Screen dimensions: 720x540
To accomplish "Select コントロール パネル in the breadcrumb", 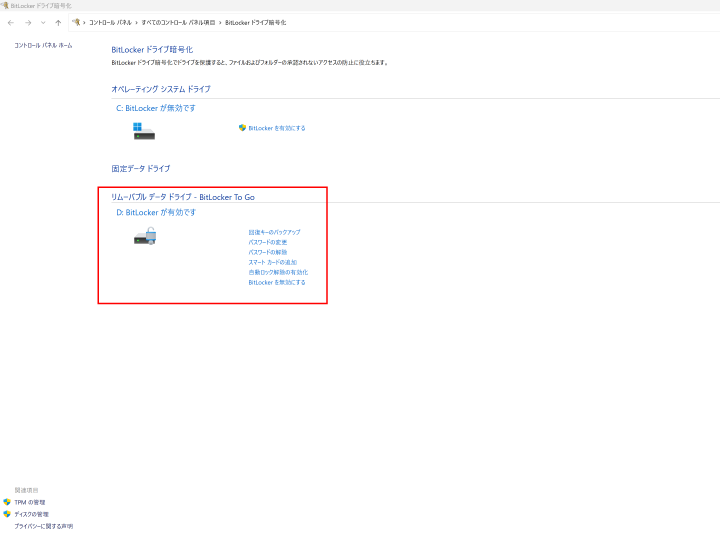I will (x=110, y=22).
